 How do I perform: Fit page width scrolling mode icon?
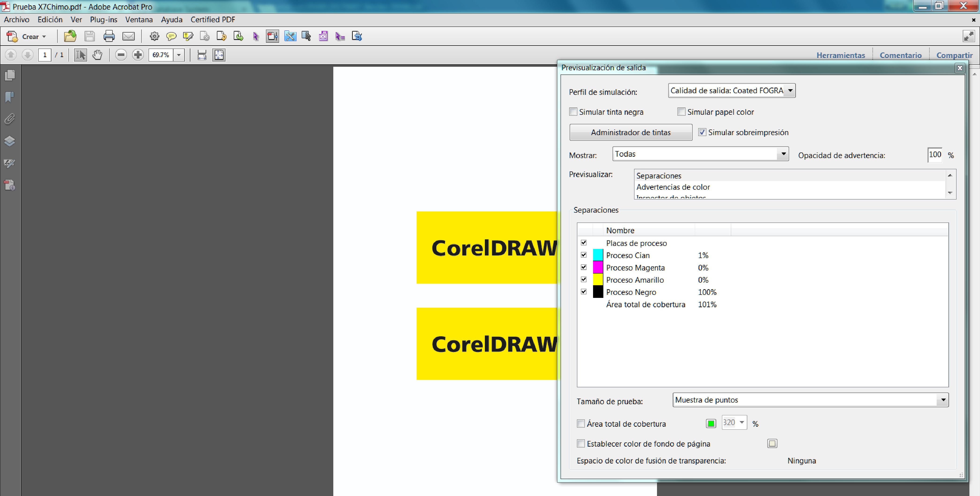pos(202,55)
